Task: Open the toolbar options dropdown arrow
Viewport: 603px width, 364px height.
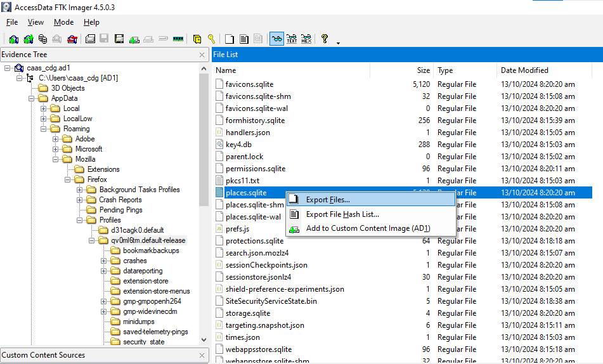Action: pyautogui.click(x=338, y=43)
